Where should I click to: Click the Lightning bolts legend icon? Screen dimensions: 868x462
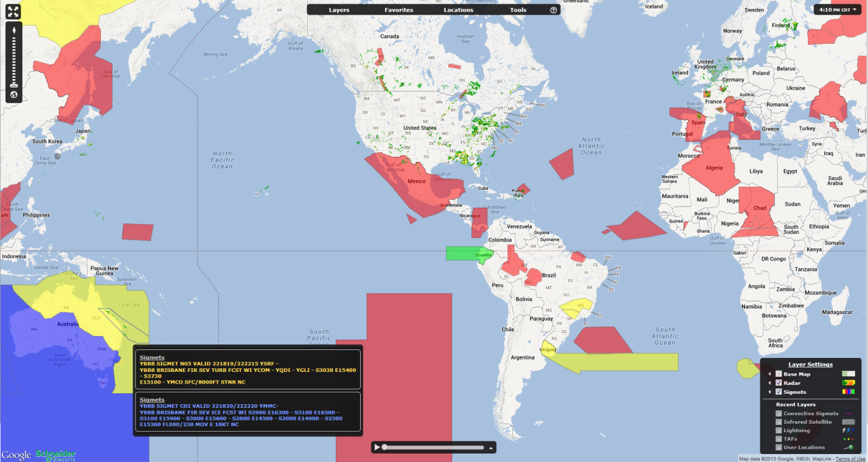848,430
